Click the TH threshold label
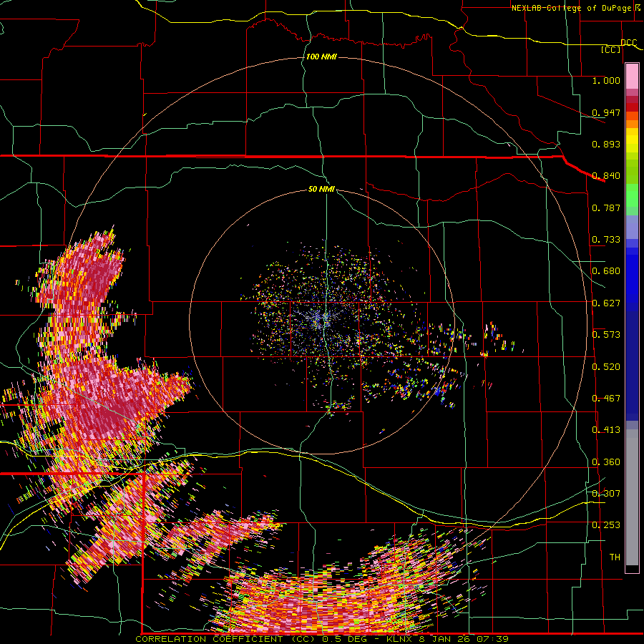The width and height of the screenshot is (644, 644). [615, 557]
